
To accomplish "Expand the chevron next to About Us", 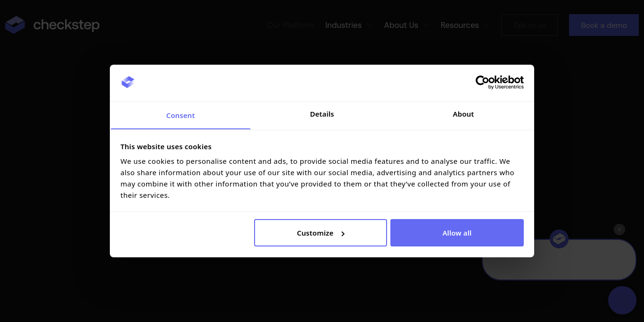I will click(426, 25).
